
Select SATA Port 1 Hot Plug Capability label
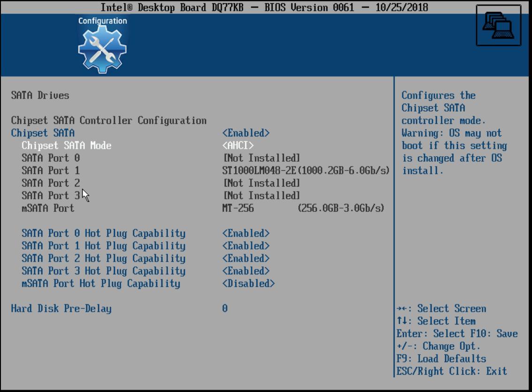(x=104, y=246)
